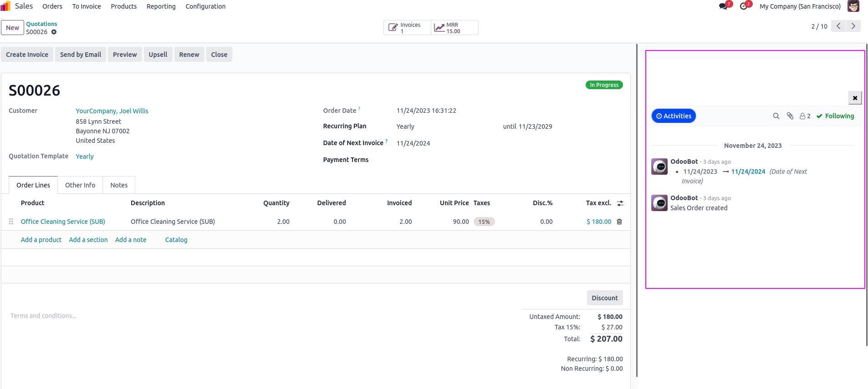
Task: Click the gear icon next to S00026
Action: (x=54, y=32)
